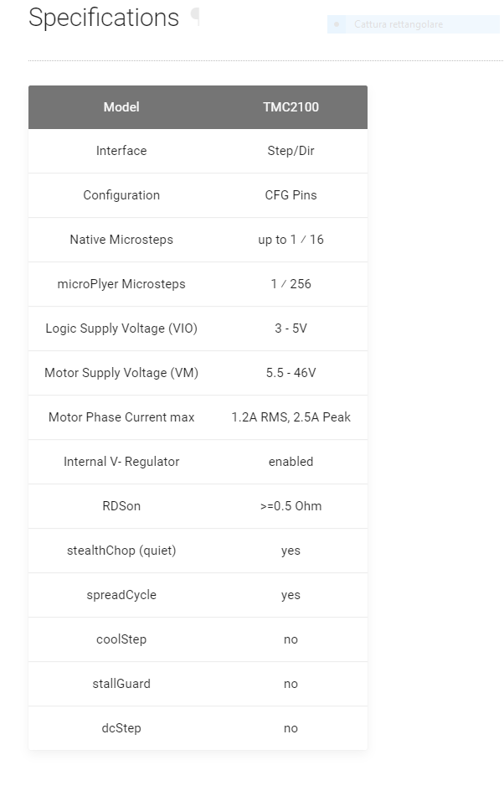Click the RDSon row label
Screen dimensions: 504x812
121,506
